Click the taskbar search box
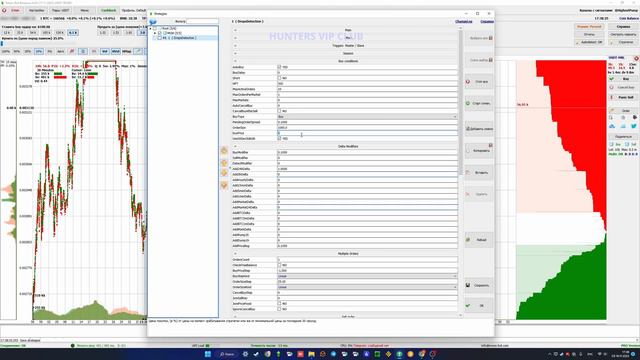Screen dimensions: 640x360 tap(227, 354)
